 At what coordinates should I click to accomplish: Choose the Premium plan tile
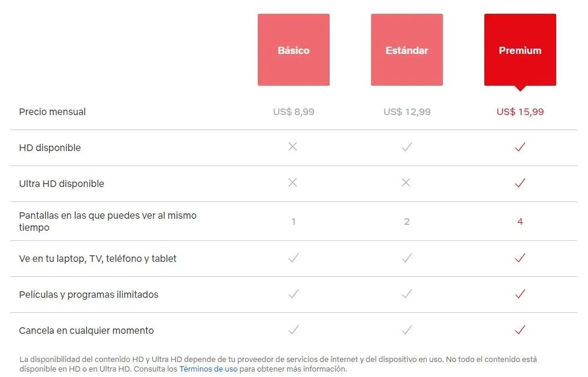point(520,50)
